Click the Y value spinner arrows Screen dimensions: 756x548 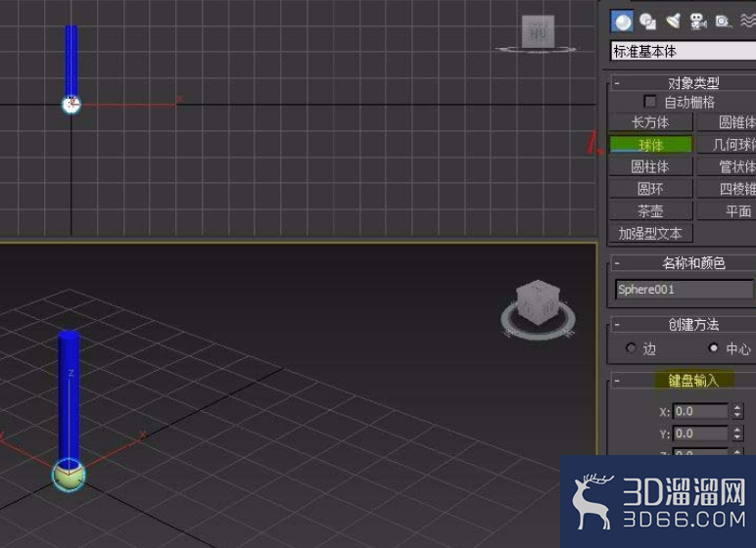tap(736, 434)
